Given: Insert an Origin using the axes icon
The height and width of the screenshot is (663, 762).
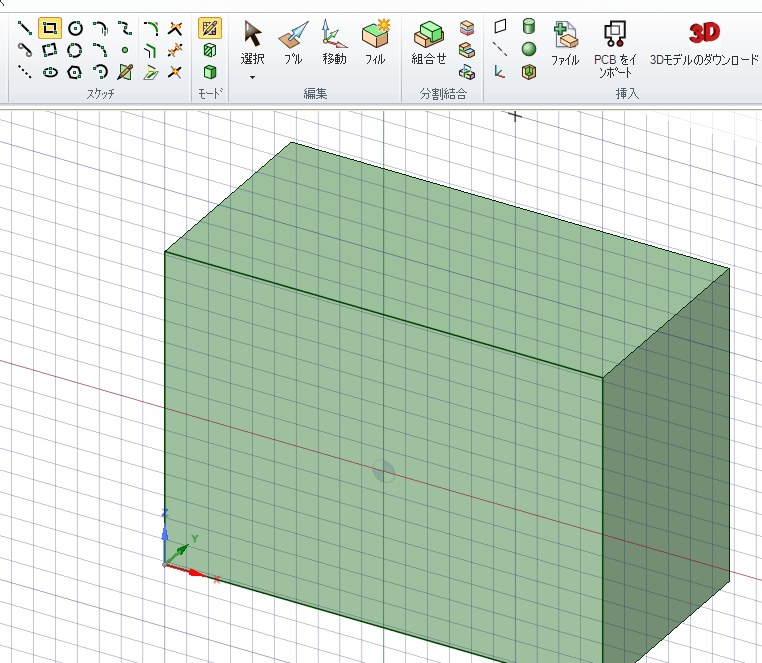Looking at the screenshot, I should [500, 72].
